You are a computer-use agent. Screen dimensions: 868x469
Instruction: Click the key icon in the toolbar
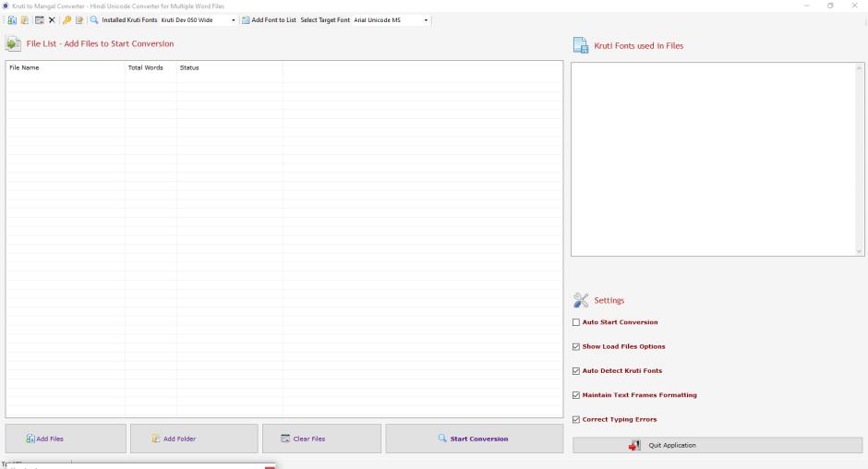[67, 20]
